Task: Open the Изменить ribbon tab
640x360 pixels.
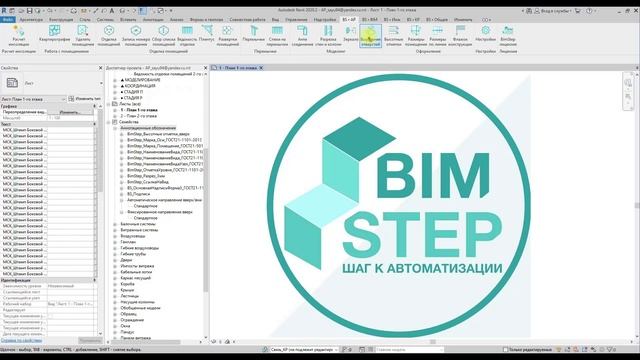Action: [x=463, y=20]
